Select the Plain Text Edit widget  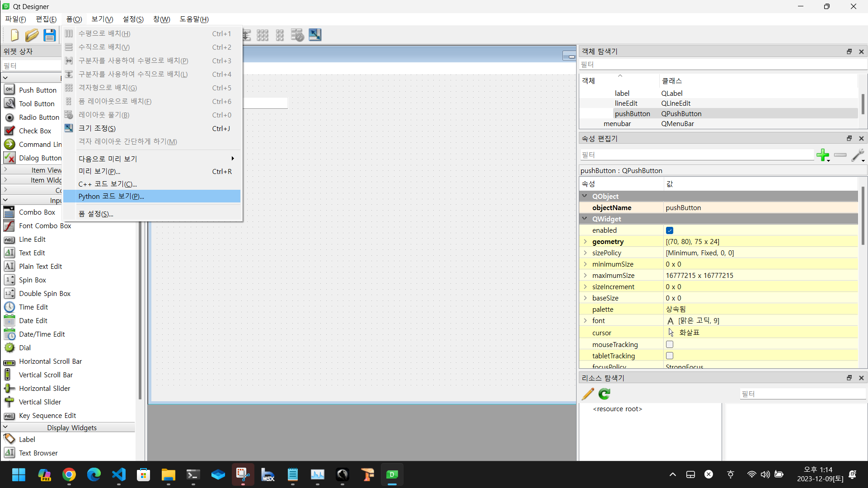pyautogui.click(x=40, y=266)
